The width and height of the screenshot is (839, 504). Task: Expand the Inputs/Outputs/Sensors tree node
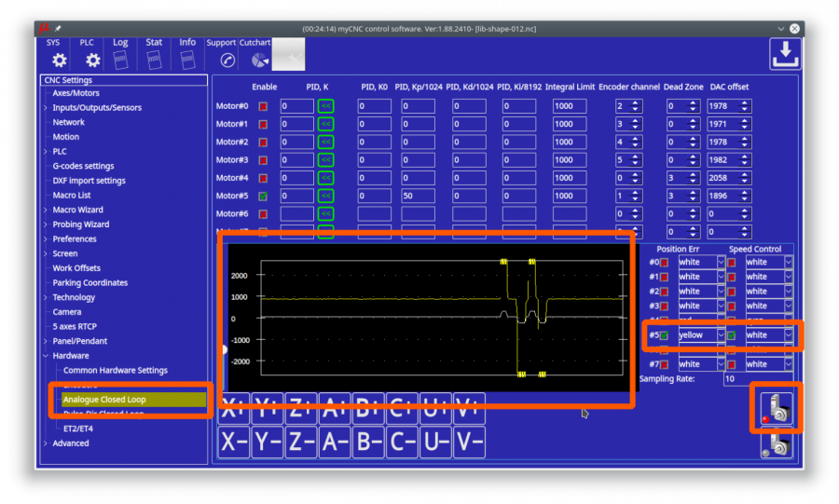[x=45, y=108]
